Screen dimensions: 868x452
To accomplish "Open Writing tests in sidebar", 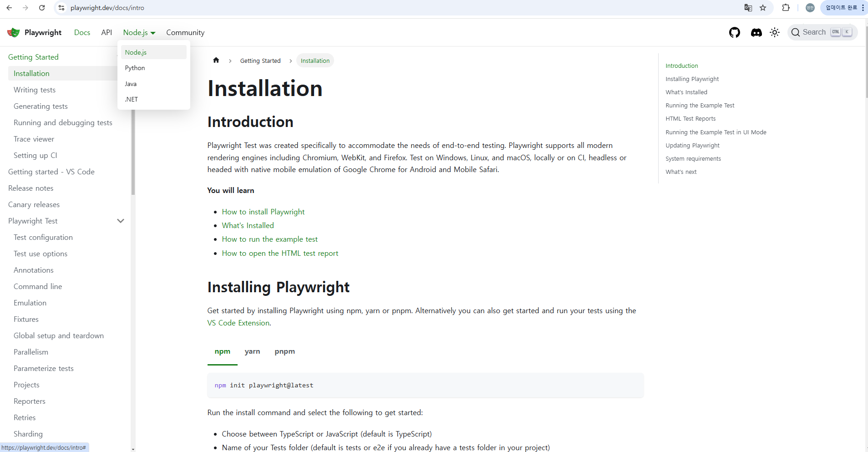I will click(35, 90).
